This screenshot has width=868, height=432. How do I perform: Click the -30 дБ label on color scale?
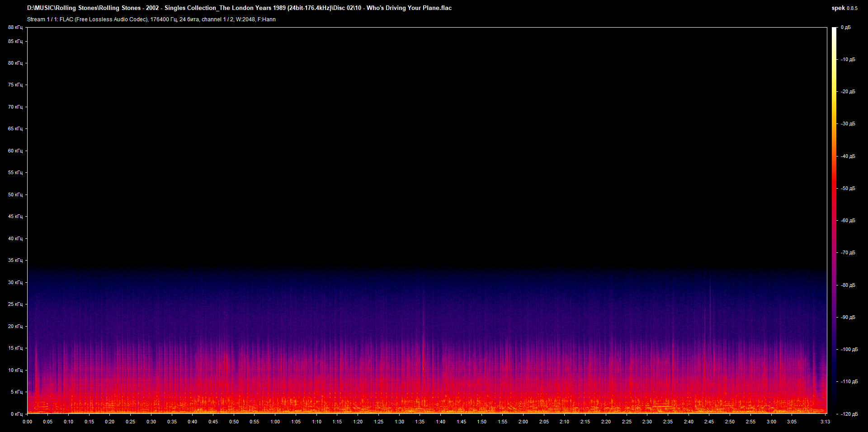(848, 124)
